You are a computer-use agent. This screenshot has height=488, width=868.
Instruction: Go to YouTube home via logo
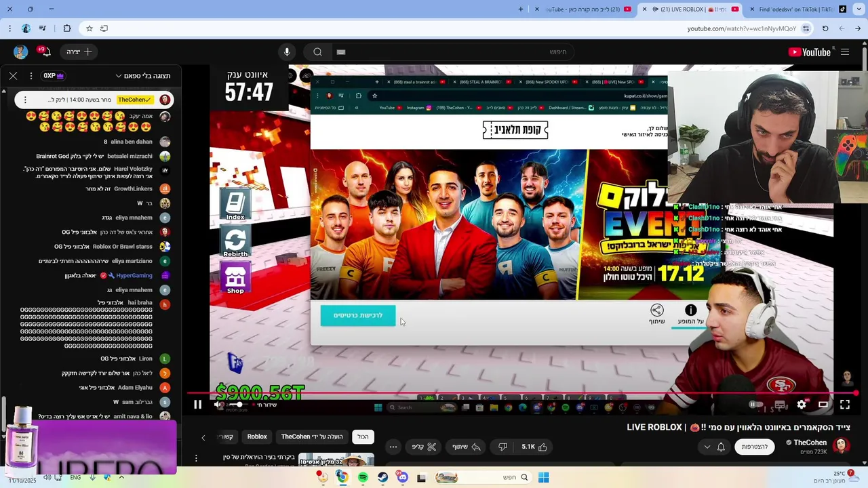(810, 52)
